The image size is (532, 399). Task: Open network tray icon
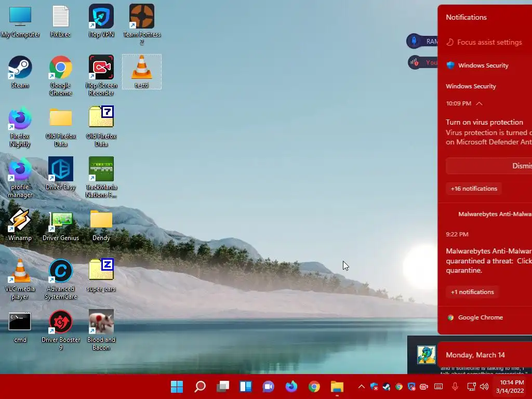coord(471,387)
